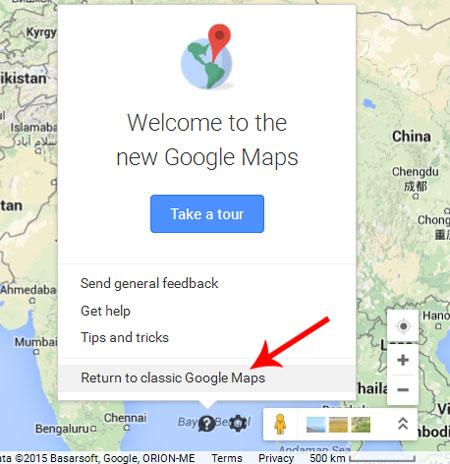Open Tips and tricks

pos(125,337)
